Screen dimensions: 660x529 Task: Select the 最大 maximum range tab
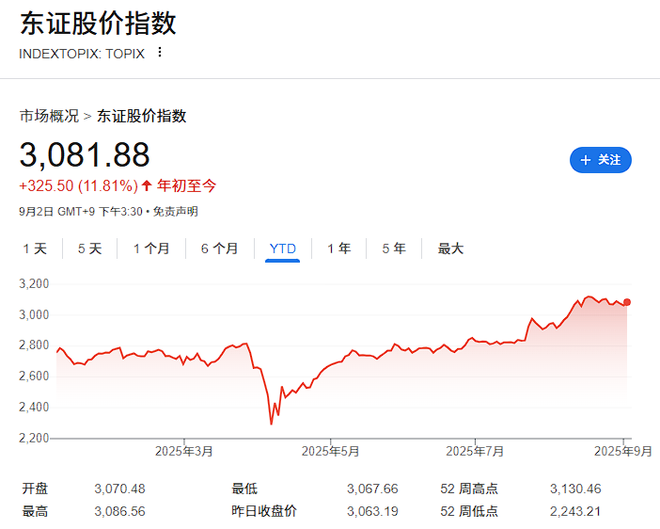(x=451, y=249)
